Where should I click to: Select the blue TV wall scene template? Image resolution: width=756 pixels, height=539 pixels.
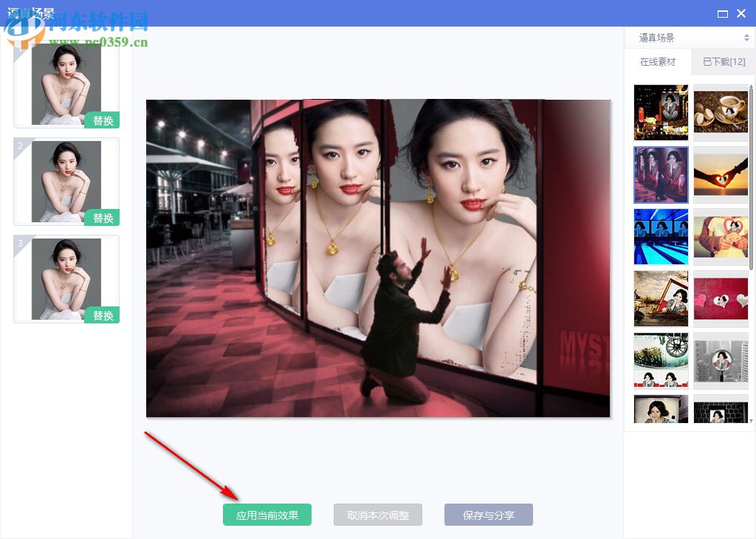pyautogui.click(x=660, y=236)
